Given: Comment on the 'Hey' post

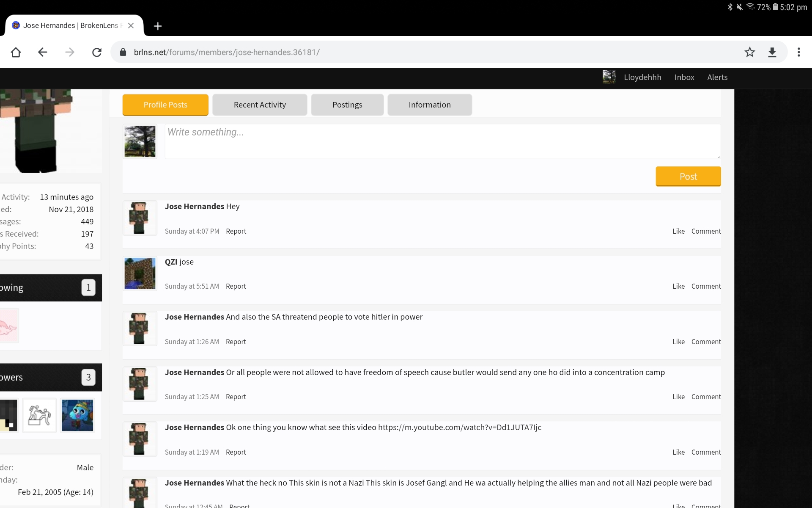Looking at the screenshot, I should pyautogui.click(x=706, y=231).
